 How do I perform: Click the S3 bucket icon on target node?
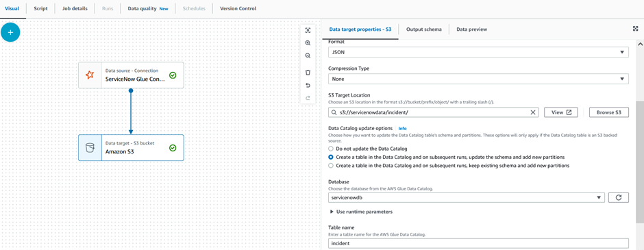pos(90,148)
